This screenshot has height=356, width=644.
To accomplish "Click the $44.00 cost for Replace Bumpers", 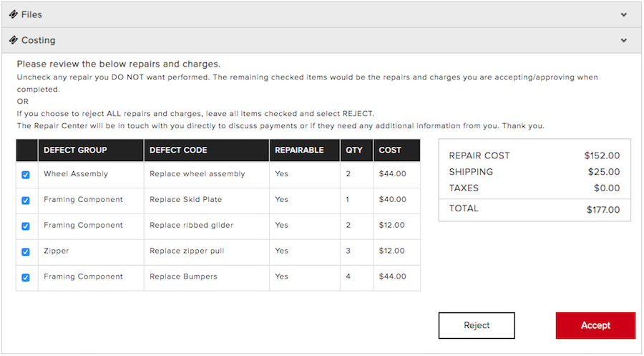I will [393, 276].
